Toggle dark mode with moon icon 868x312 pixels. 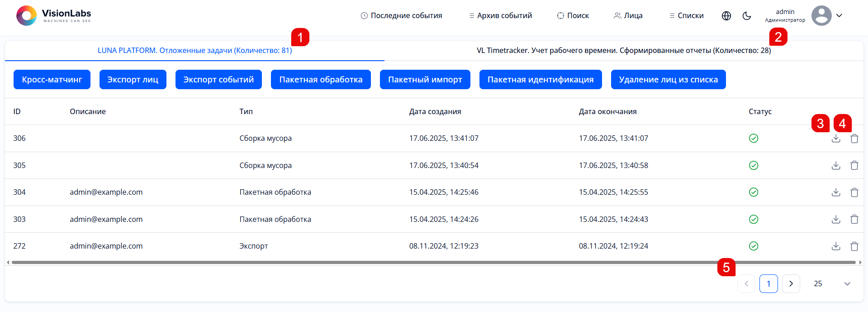coord(747,16)
